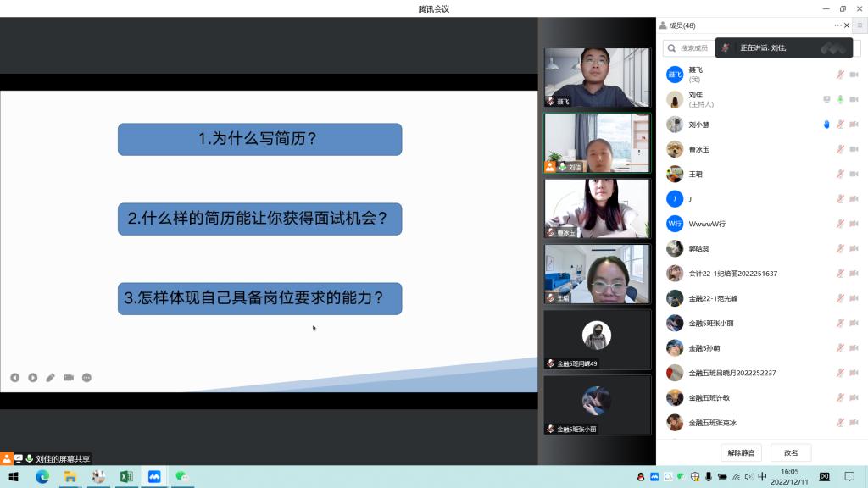Viewport: 868px width, 488px height.
Task: Open Excel from the taskbar
Action: [126, 476]
